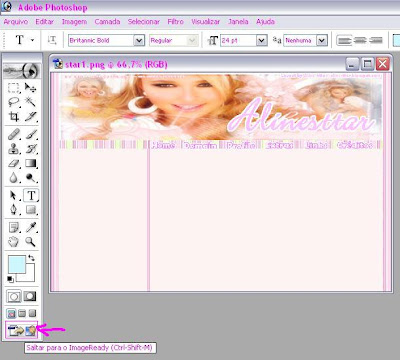Click the Adobe Online image atop toolbox
Screen dimensions: 400x360
coord(22,70)
